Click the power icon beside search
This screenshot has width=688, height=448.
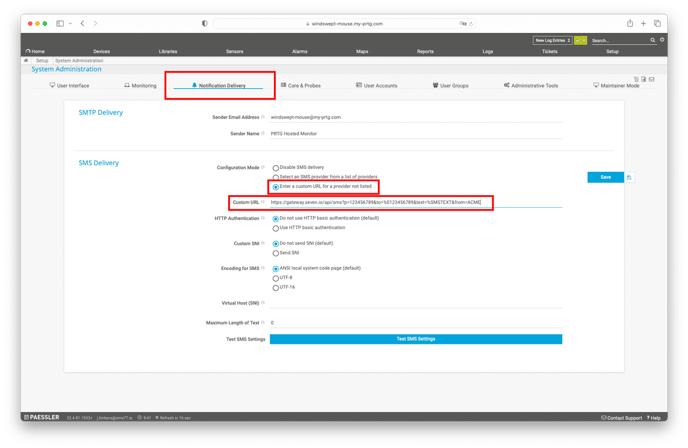point(662,41)
